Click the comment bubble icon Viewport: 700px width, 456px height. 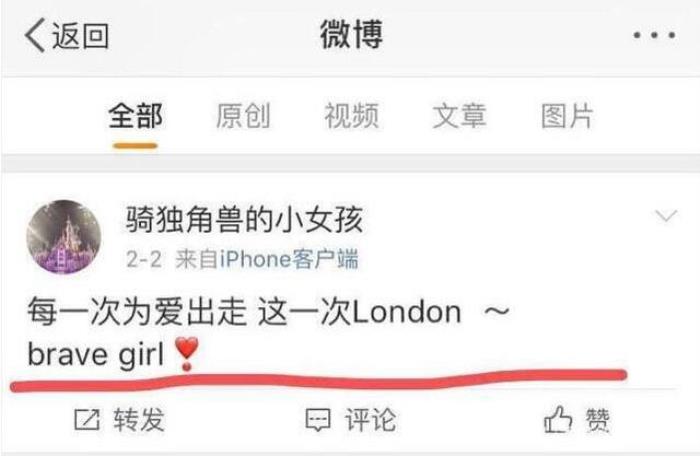pyautogui.click(x=318, y=420)
